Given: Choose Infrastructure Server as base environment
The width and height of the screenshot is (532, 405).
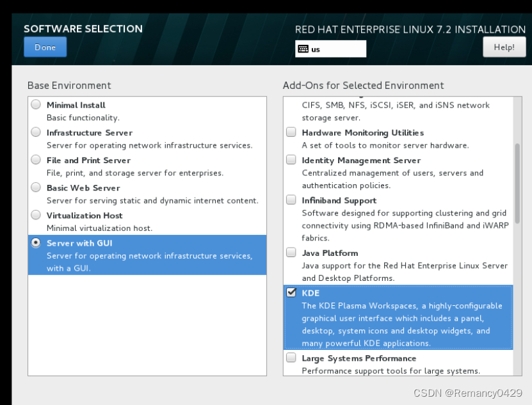Looking at the screenshot, I should click(36, 132).
